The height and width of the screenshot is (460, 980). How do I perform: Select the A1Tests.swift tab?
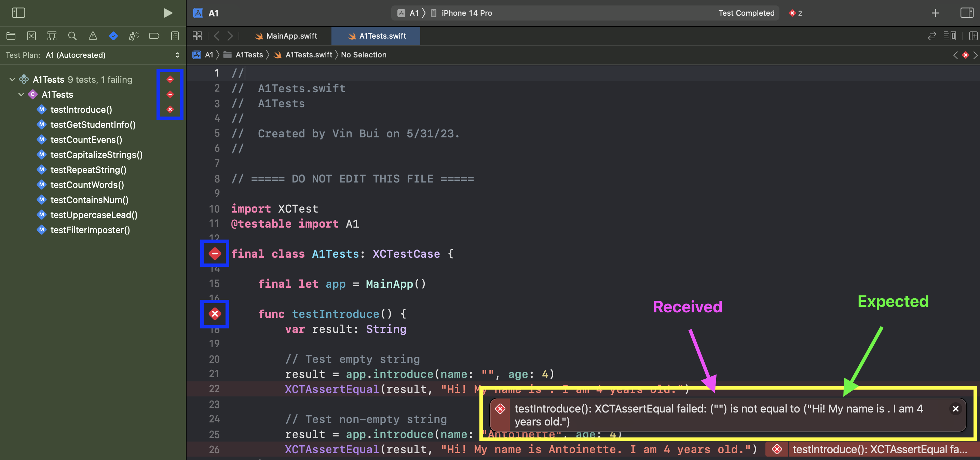click(382, 36)
